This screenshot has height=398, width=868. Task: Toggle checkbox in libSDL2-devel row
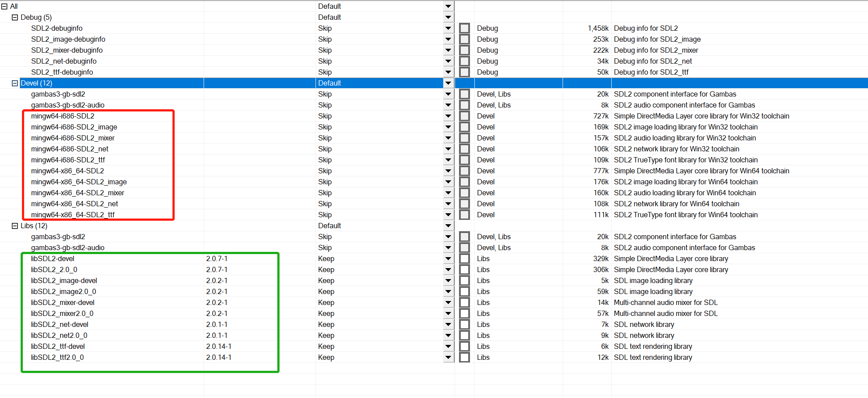pyautogui.click(x=464, y=259)
